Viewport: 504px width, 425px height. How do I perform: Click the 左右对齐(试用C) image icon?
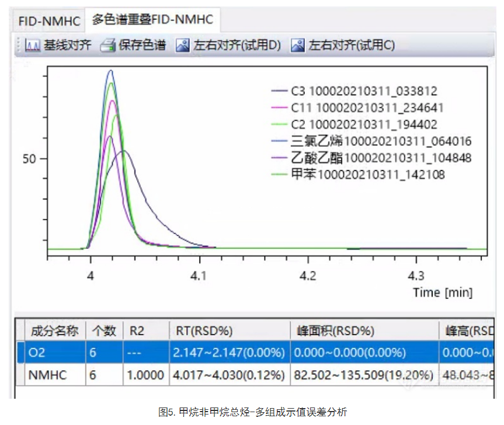(298, 46)
